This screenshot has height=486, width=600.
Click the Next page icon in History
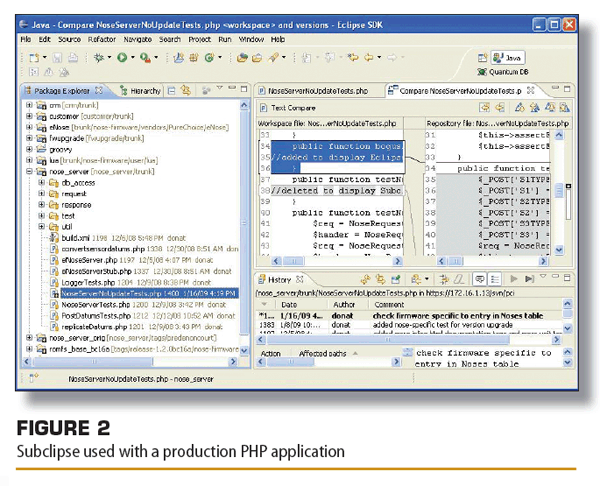tap(514, 279)
